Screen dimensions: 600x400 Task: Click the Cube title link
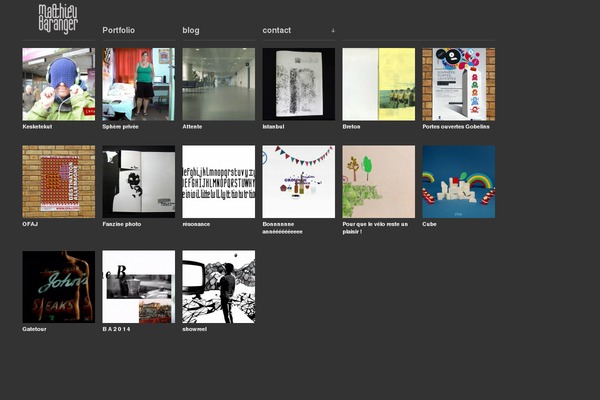429,224
